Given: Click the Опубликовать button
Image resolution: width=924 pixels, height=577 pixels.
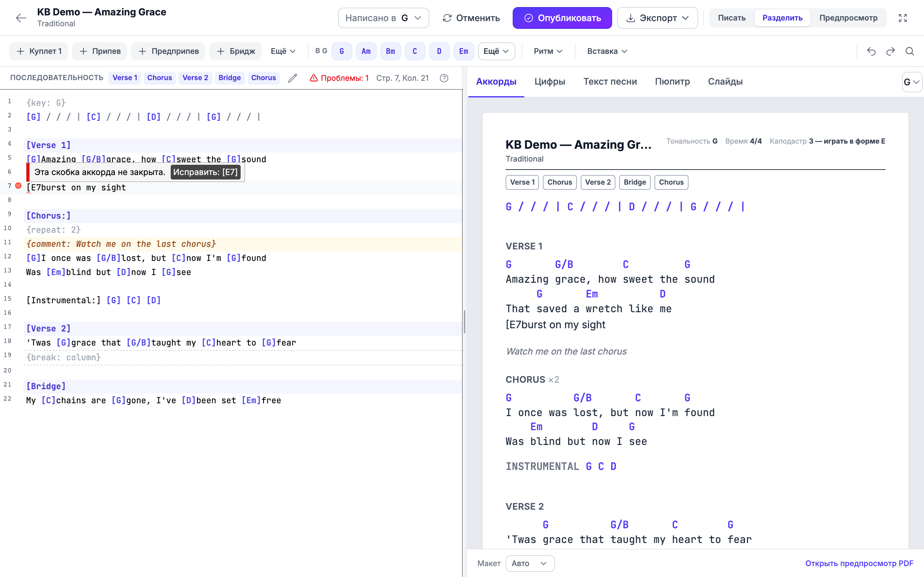Looking at the screenshot, I should click(x=562, y=18).
